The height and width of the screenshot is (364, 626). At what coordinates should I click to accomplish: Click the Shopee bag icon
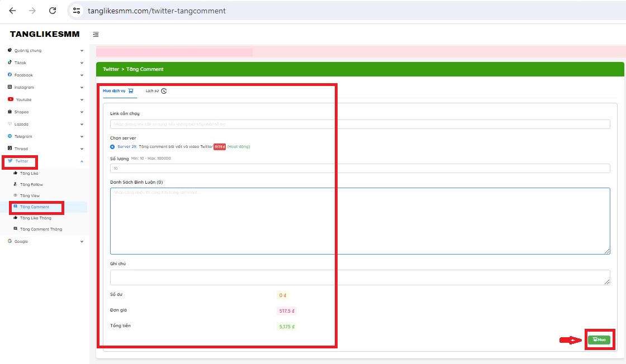[10, 112]
